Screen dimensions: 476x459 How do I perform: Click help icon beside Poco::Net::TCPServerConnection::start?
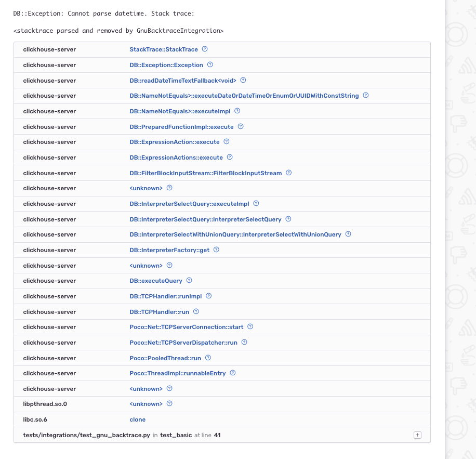point(250,326)
